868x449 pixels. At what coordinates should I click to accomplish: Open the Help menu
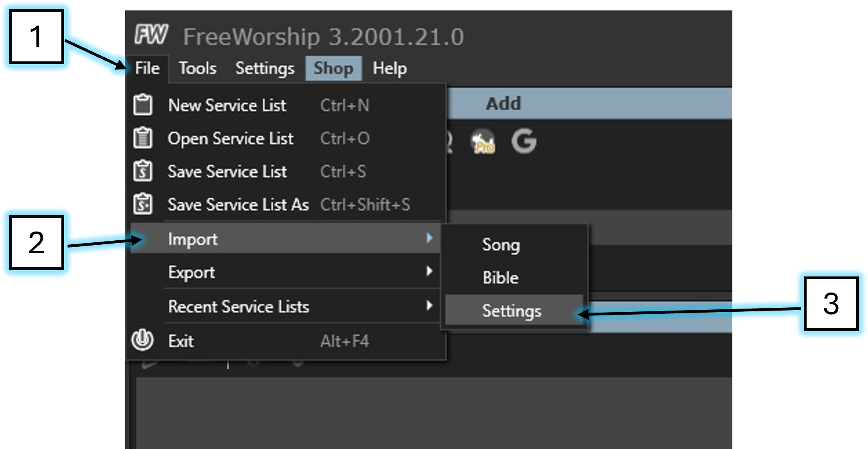click(390, 68)
